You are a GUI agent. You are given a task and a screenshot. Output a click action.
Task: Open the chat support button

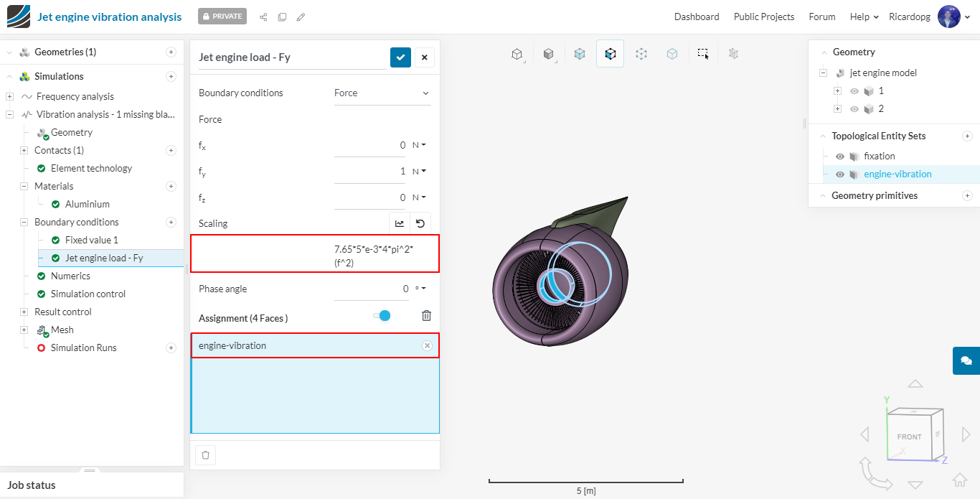[966, 360]
